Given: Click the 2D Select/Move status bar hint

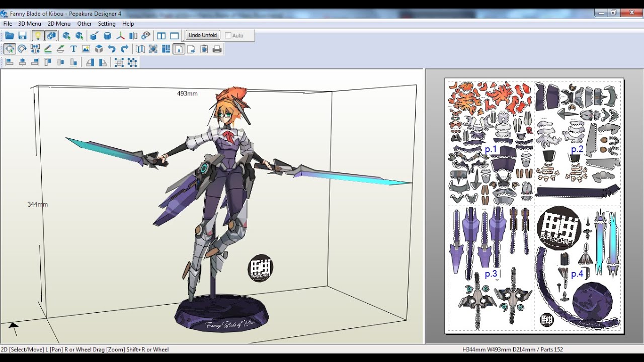Looking at the screenshot, I should 85,349.
